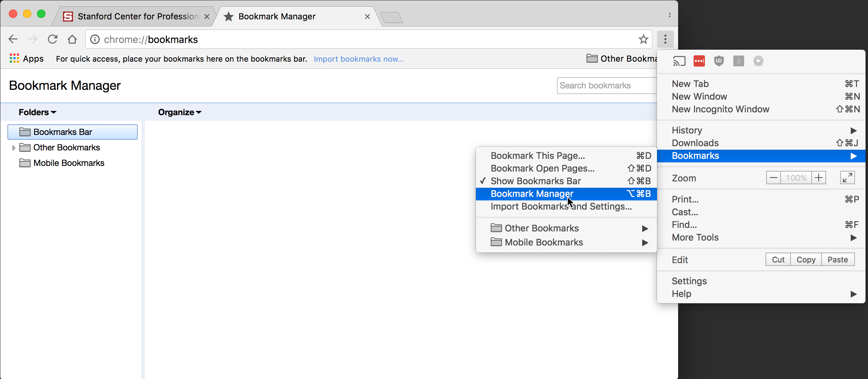Bookmark the page via the star icon
Screen dimensions: 868x379
click(x=643, y=39)
